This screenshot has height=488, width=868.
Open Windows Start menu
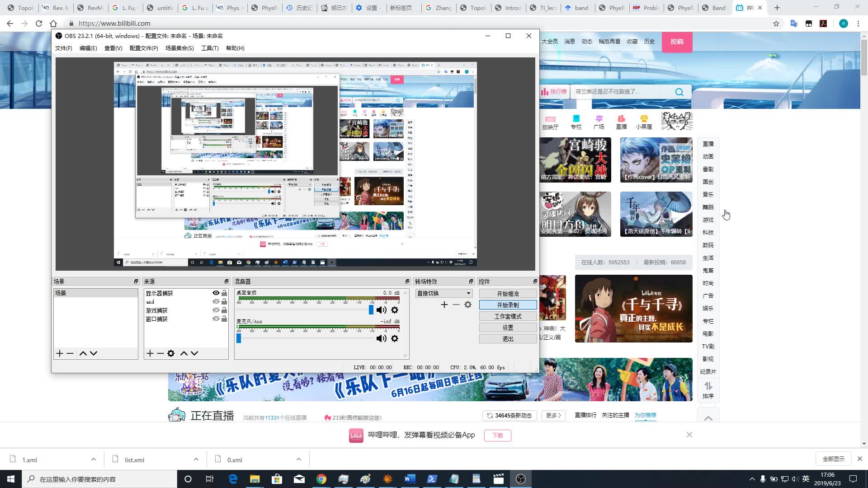tap(11, 479)
